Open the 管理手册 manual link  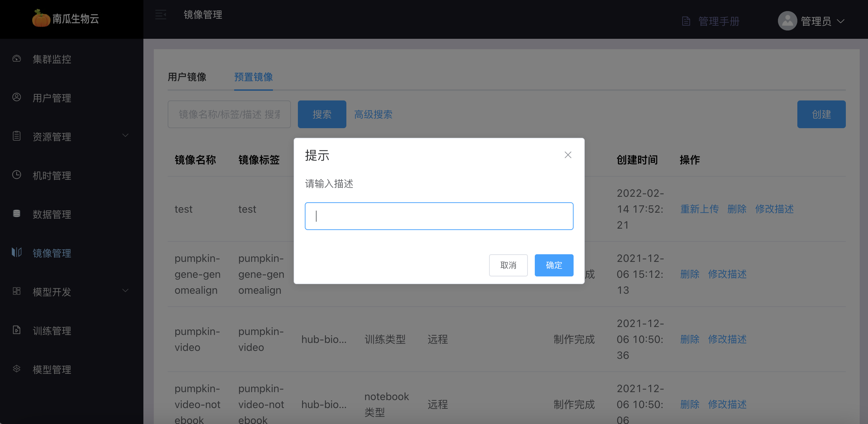719,21
